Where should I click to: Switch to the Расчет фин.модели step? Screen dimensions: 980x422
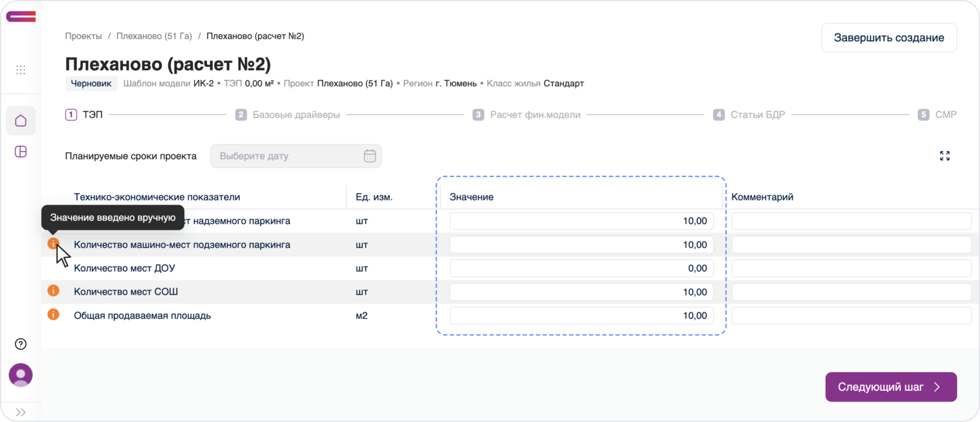[527, 115]
